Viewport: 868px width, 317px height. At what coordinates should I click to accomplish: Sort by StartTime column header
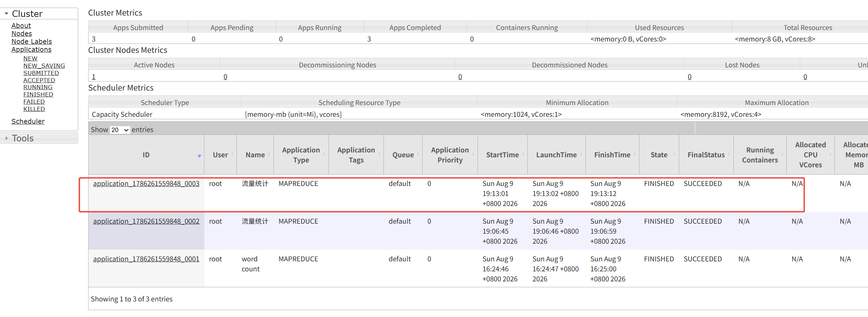502,155
